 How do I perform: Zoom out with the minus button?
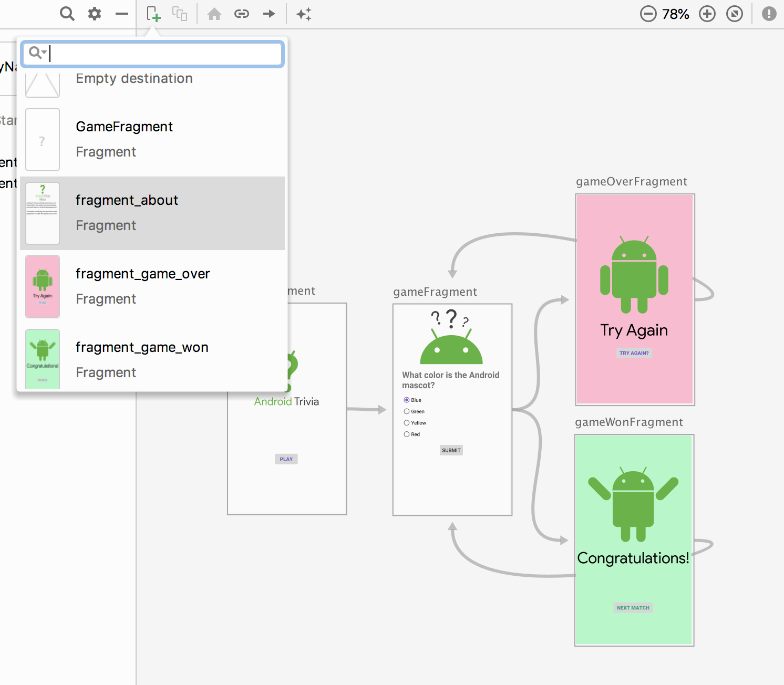(x=648, y=14)
